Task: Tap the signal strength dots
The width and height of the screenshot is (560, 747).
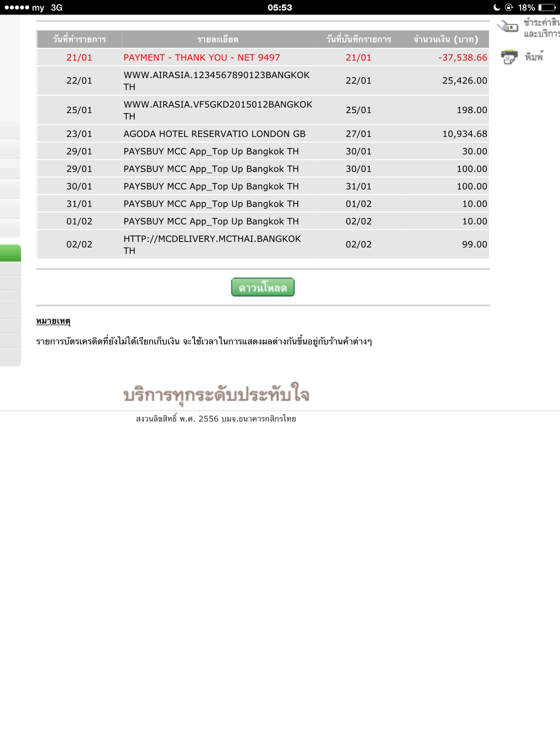Action: coord(17,7)
